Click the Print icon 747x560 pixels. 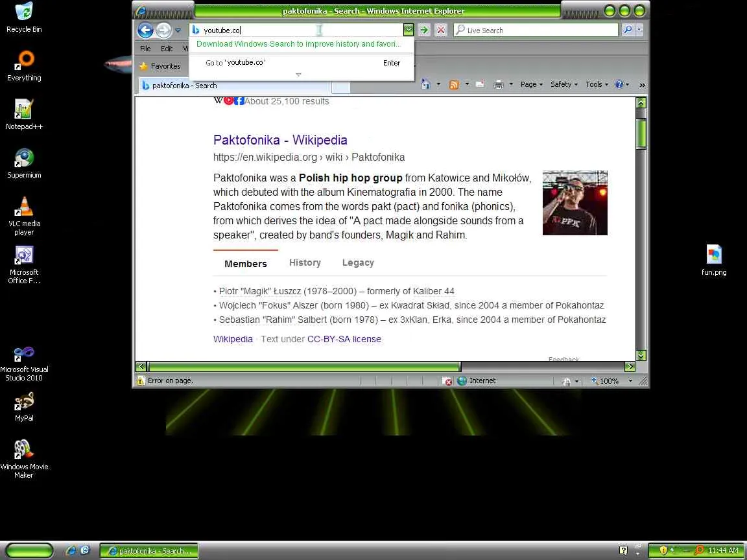pos(498,84)
